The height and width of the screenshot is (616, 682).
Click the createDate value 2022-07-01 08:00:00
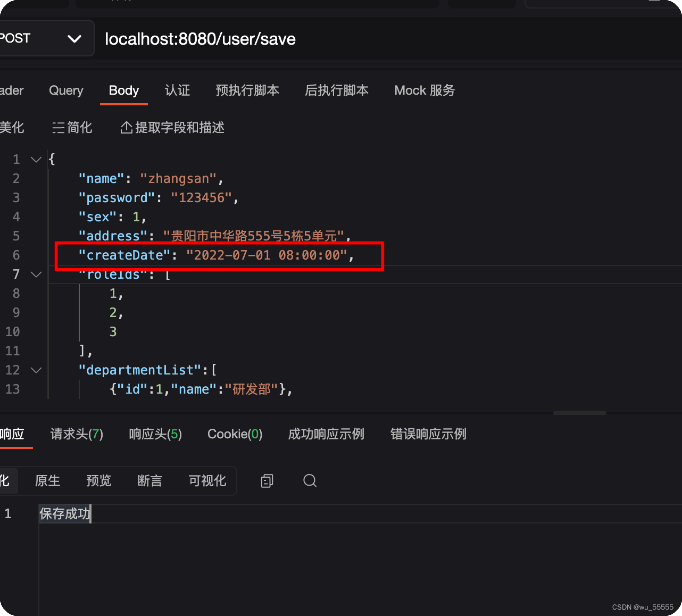coord(267,255)
